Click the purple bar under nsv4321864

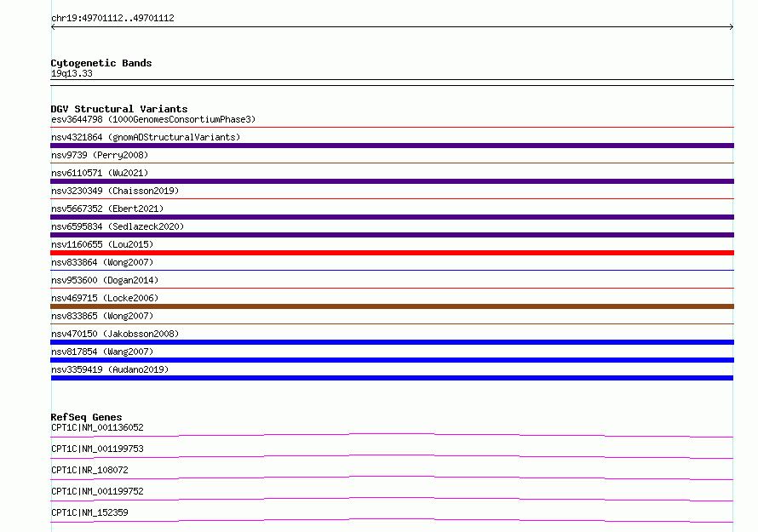[392, 146]
